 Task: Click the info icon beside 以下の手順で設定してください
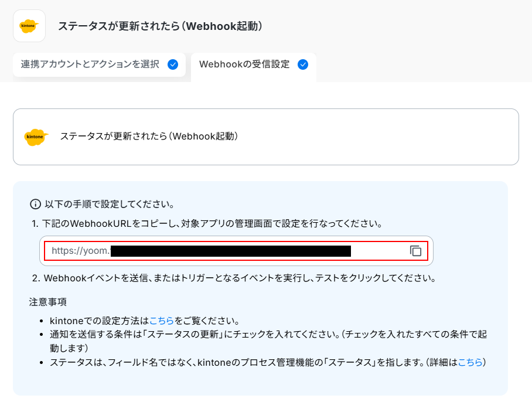[x=35, y=204]
